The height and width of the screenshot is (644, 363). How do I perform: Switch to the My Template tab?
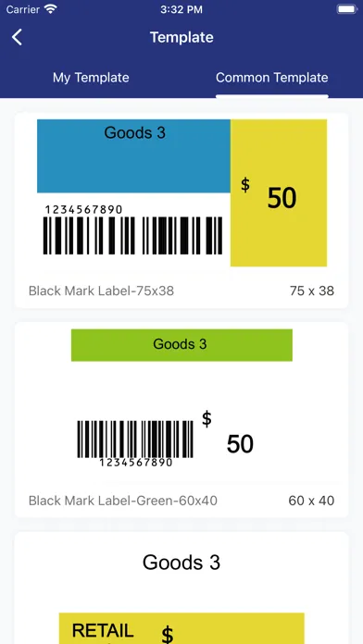(91, 78)
